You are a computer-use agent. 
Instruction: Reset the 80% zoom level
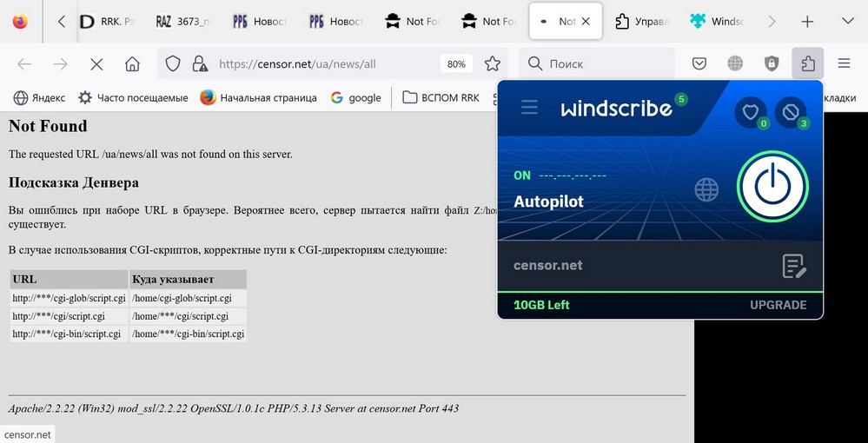pyautogui.click(x=456, y=64)
